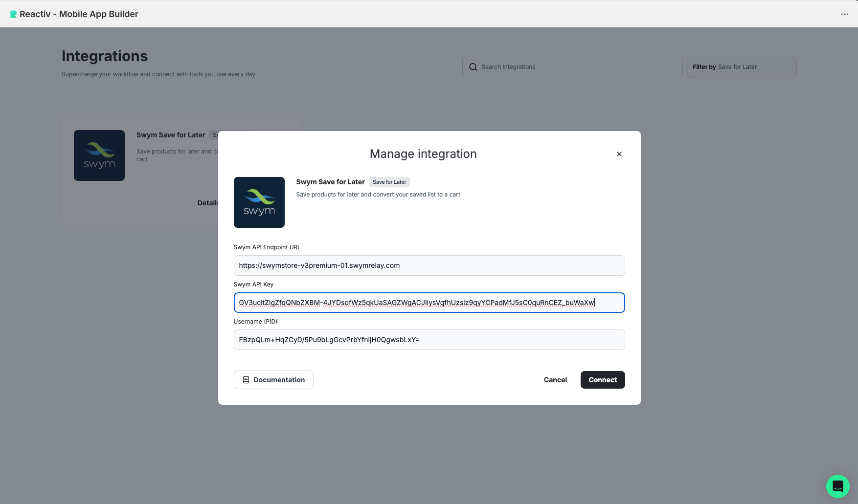
Task: Click into the Swym API Key field
Action: [x=429, y=303]
